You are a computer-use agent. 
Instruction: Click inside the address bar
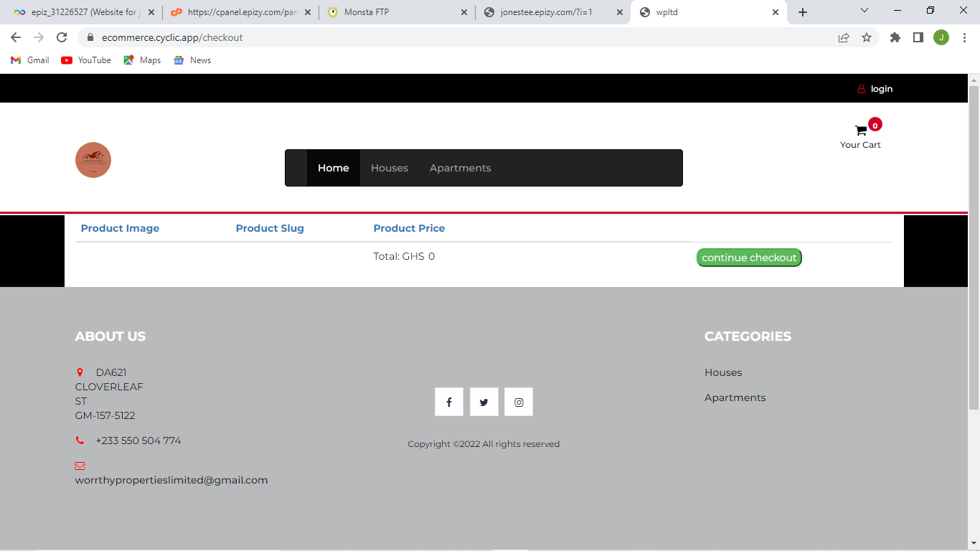(x=287, y=37)
